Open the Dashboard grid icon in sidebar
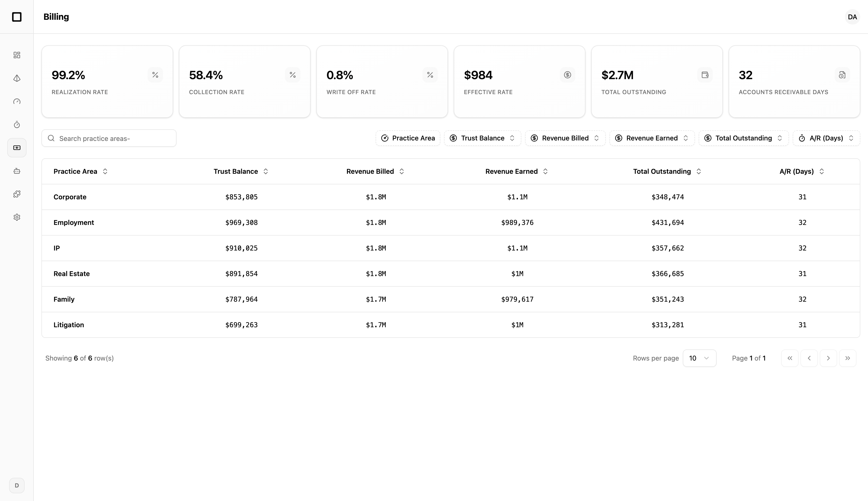The height and width of the screenshot is (501, 868). [x=16, y=55]
